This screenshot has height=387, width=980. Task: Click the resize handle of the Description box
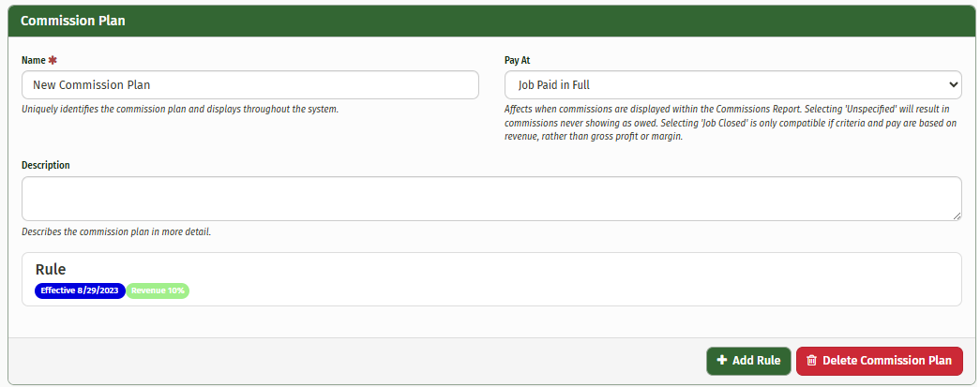(956, 216)
